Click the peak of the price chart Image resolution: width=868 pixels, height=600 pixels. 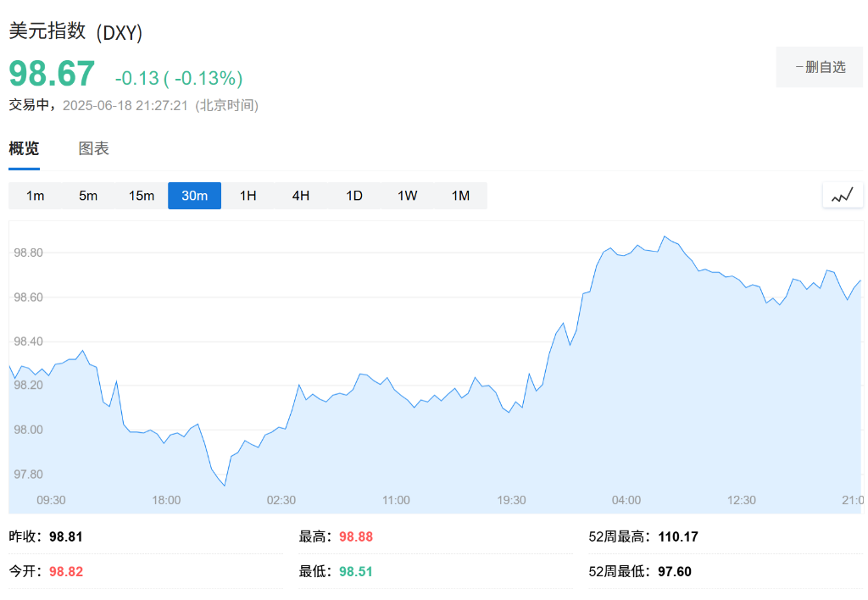(666, 236)
